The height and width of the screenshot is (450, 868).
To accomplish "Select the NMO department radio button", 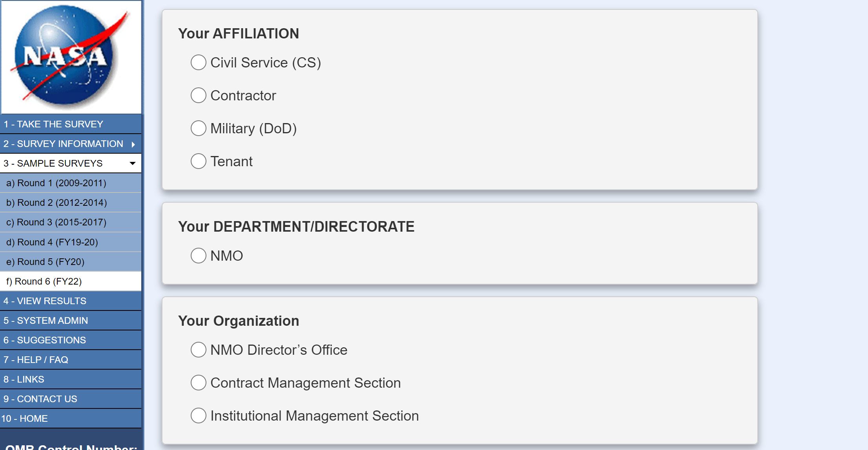I will point(199,256).
